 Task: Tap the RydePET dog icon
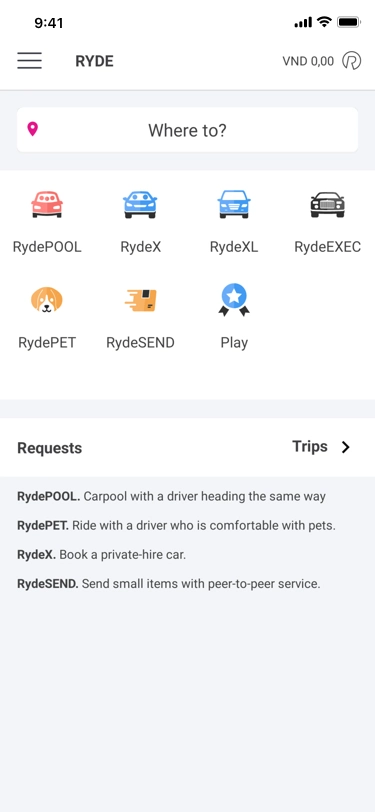click(x=47, y=300)
